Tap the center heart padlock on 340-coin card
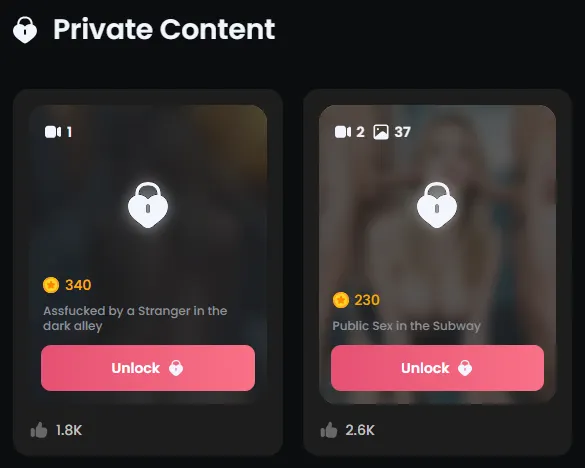The height and width of the screenshot is (468, 585). click(148, 205)
